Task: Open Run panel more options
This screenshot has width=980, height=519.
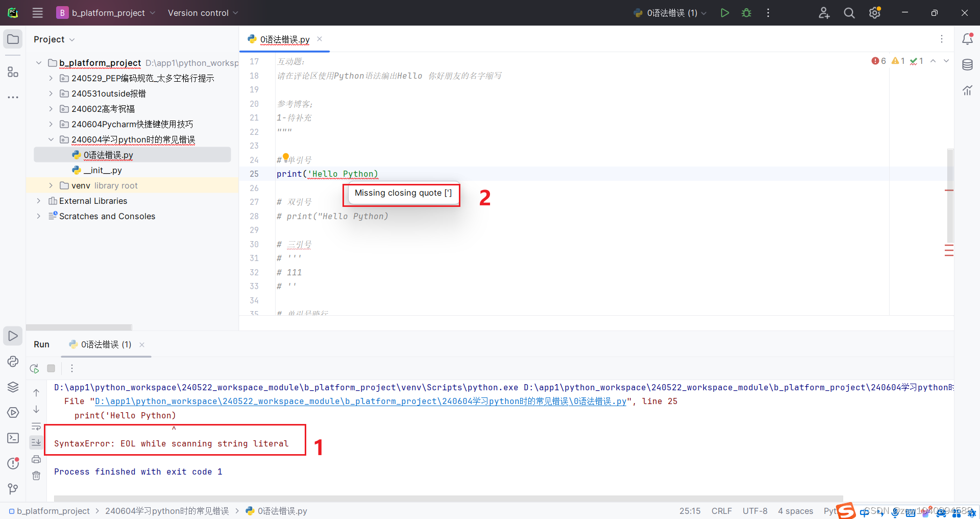Action: pos(72,368)
